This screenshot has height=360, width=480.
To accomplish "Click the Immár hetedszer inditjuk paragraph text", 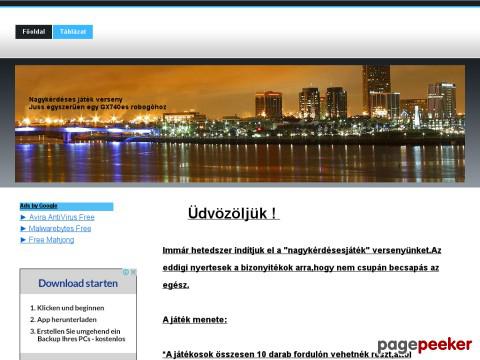I will tap(302, 268).
